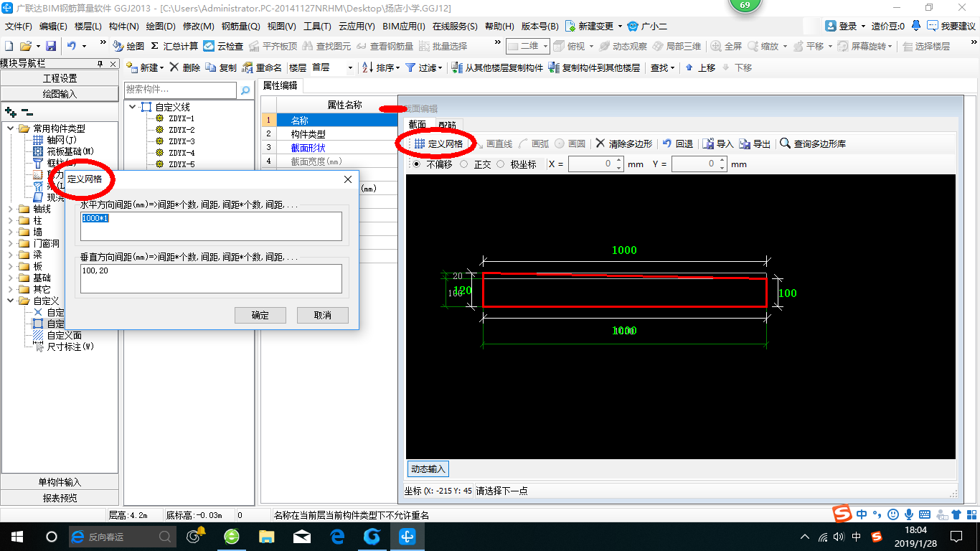Click the 定义网格 grid tool
Screen dimensions: 980x551
point(438,143)
